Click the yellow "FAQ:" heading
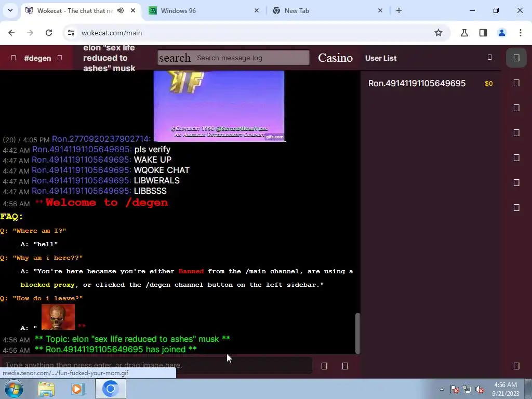The height and width of the screenshot is (399, 532). point(11,217)
